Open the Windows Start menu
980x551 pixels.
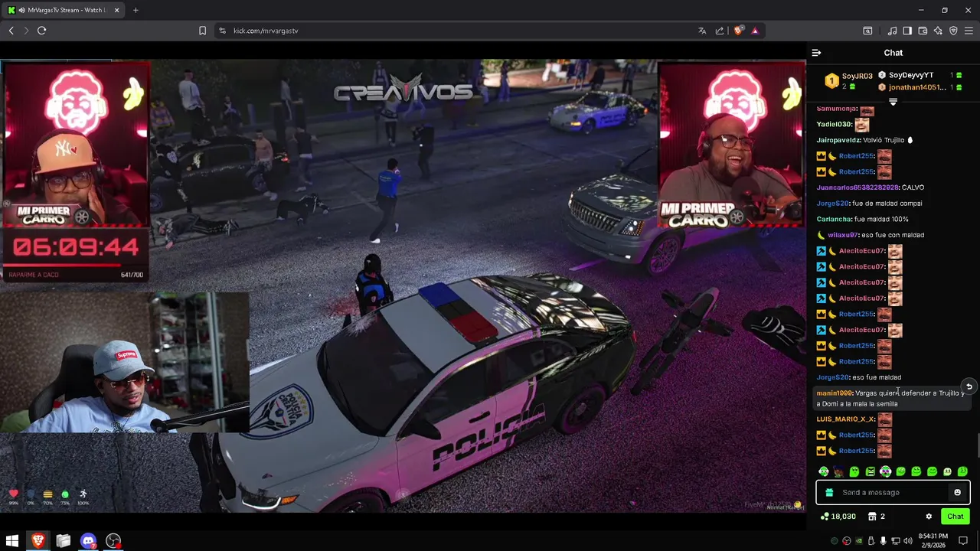[12, 541]
